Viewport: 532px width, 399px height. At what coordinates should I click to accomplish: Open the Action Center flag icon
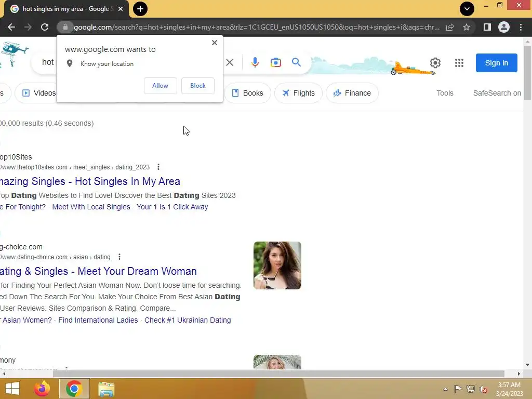pyautogui.click(x=458, y=389)
